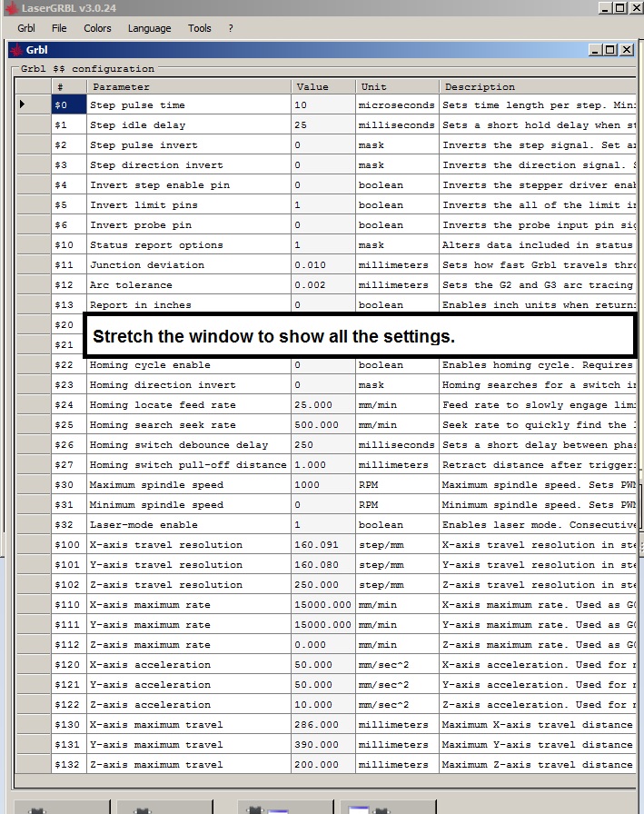Select the Maximum spindle speed value 1000
The width and height of the screenshot is (644, 814).
[323, 485]
